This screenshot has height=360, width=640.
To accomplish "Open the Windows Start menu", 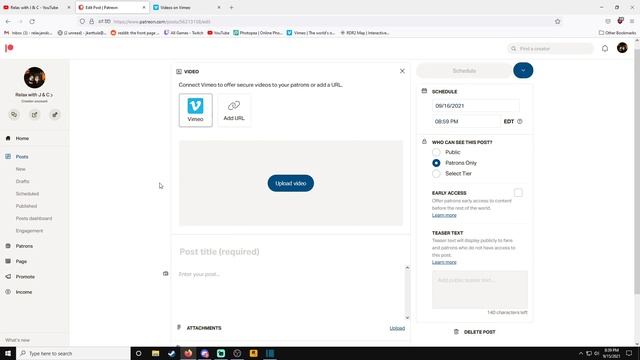I will click(x=8, y=353).
